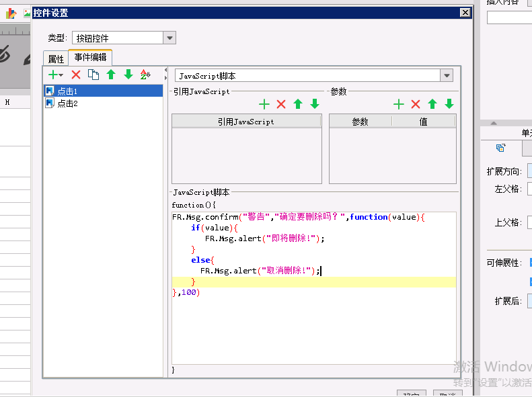Viewport: 532px width, 397px height.
Task: Click the green add event button
Action: tap(53, 75)
